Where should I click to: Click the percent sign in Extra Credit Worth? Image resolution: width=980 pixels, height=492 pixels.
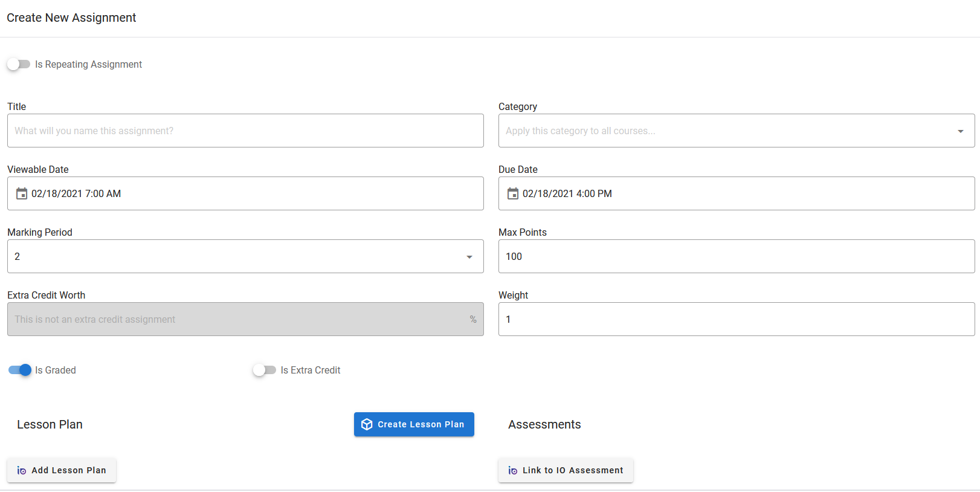coord(473,319)
